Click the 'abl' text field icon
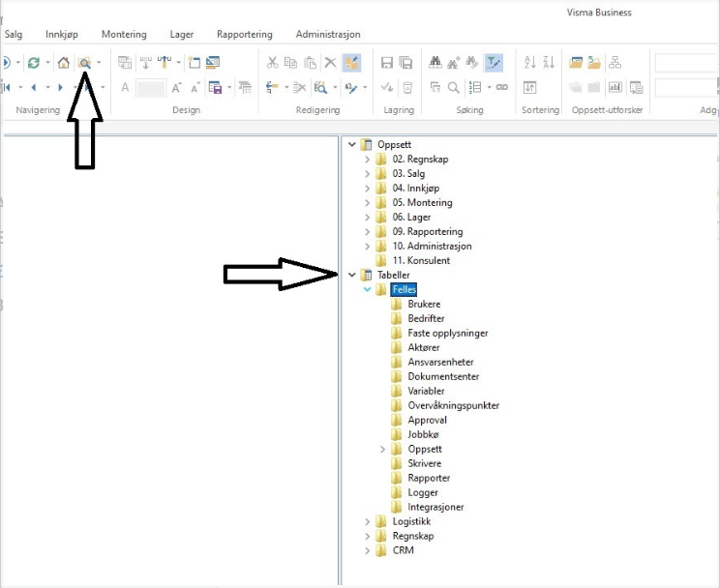 [615, 87]
